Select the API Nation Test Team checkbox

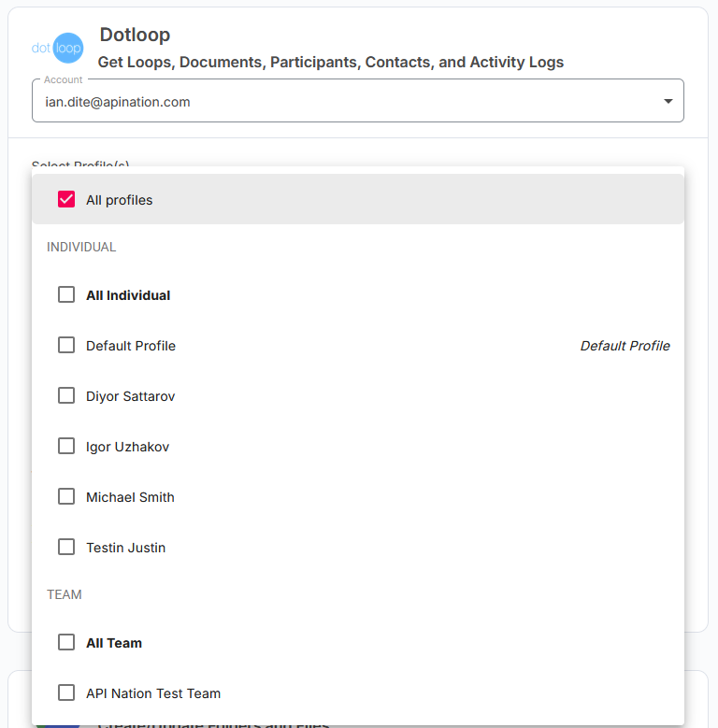click(66, 692)
